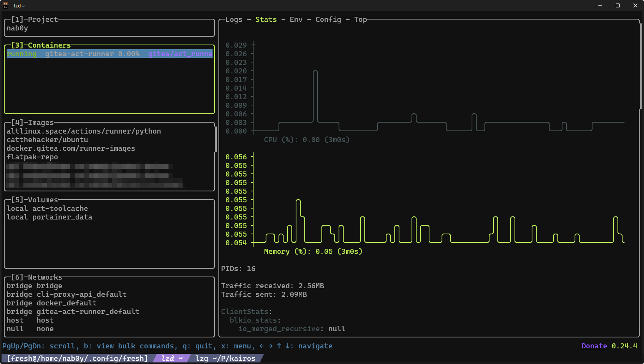Select docker.gitea.com/runner-images image
Screen dimensions: 644x364
(71, 148)
